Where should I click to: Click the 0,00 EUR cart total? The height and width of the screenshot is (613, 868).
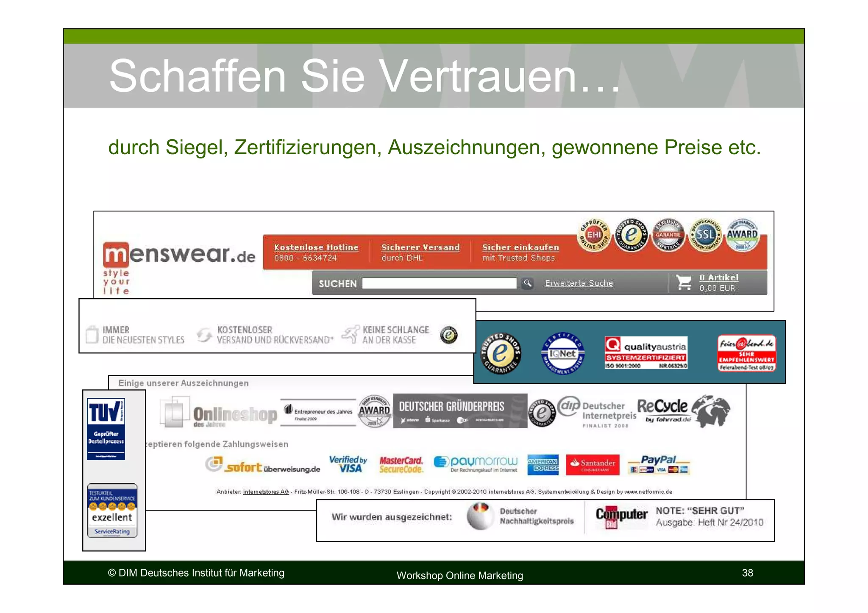717,288
